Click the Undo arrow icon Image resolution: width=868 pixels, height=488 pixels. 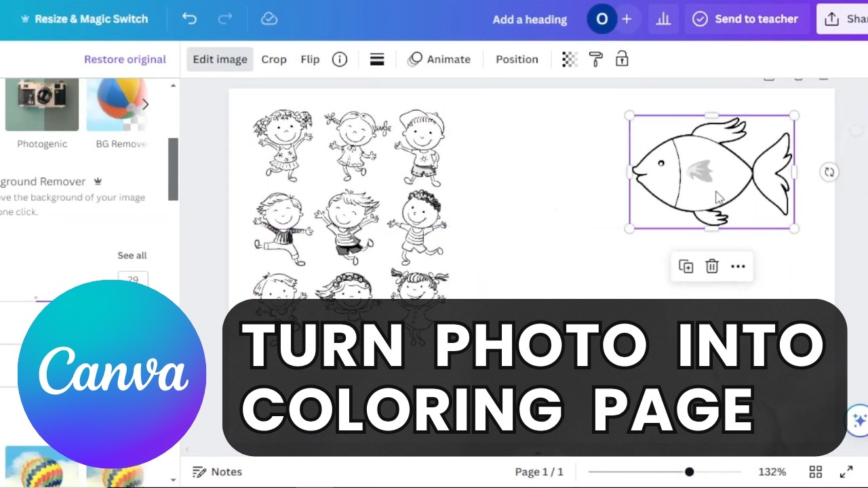click(x=189, y=19)
